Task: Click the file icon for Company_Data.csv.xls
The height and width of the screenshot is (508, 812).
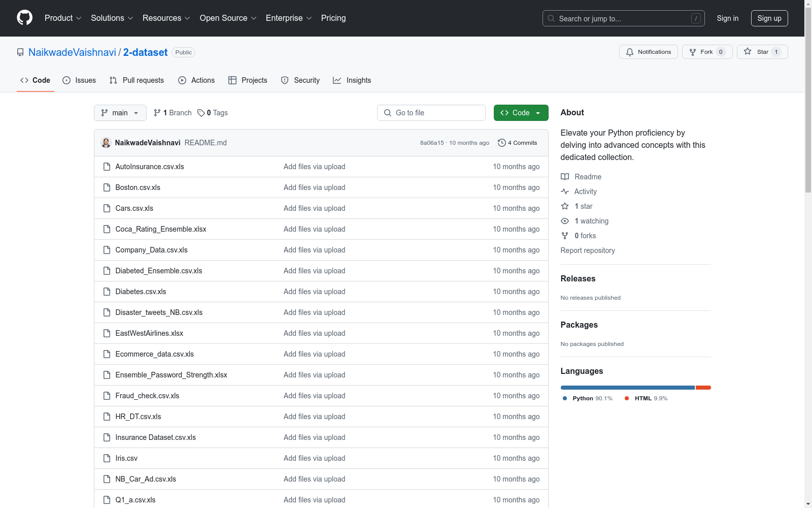Action: click(107, 250)
